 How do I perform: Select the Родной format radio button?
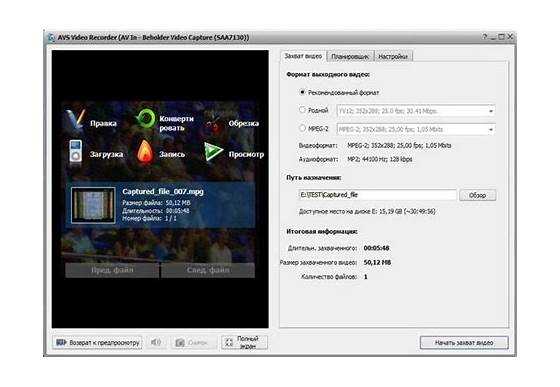(x=302, y=110)
